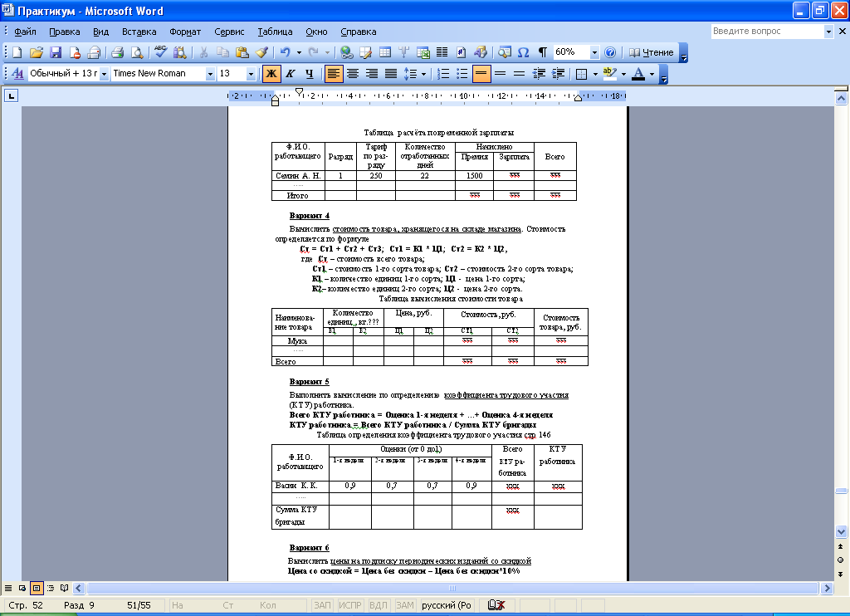Click the horizontal scrollbar track
Viewport: 850px width, 616px height.
point(452,589)
